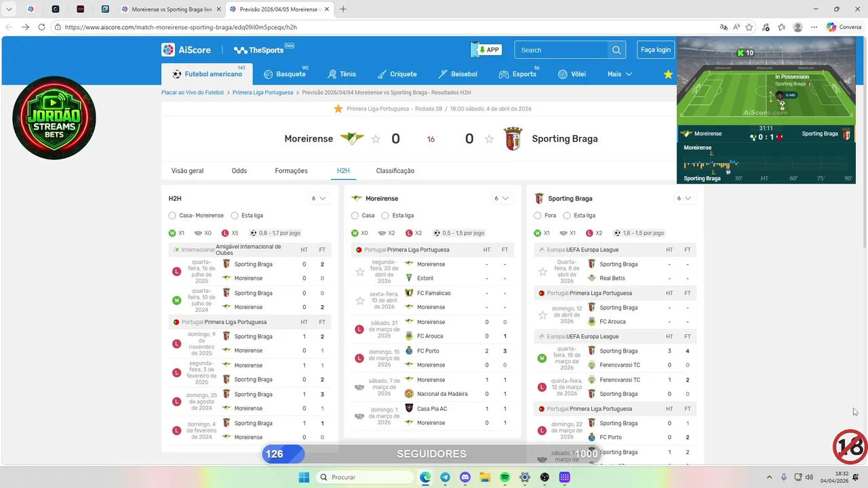The image size is (868, 488).
Task: Select Esta liga in H2H panel
Action: pos(235,216)
